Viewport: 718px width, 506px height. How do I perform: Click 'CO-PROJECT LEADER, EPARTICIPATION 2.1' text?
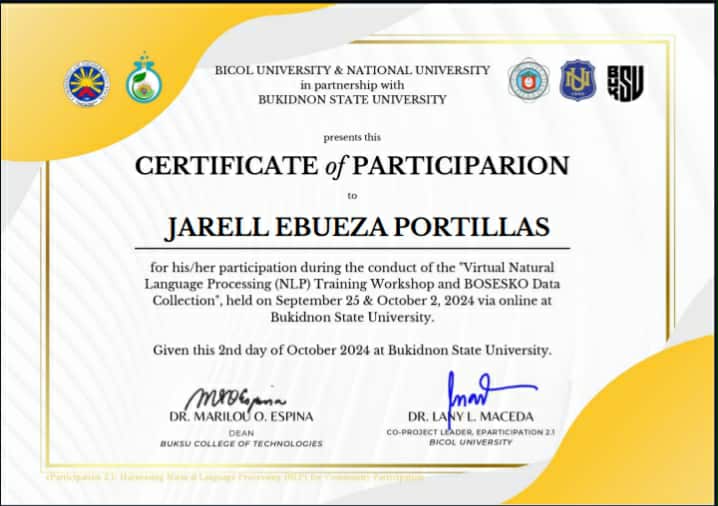pyautogui.click(x=471, y=432)
